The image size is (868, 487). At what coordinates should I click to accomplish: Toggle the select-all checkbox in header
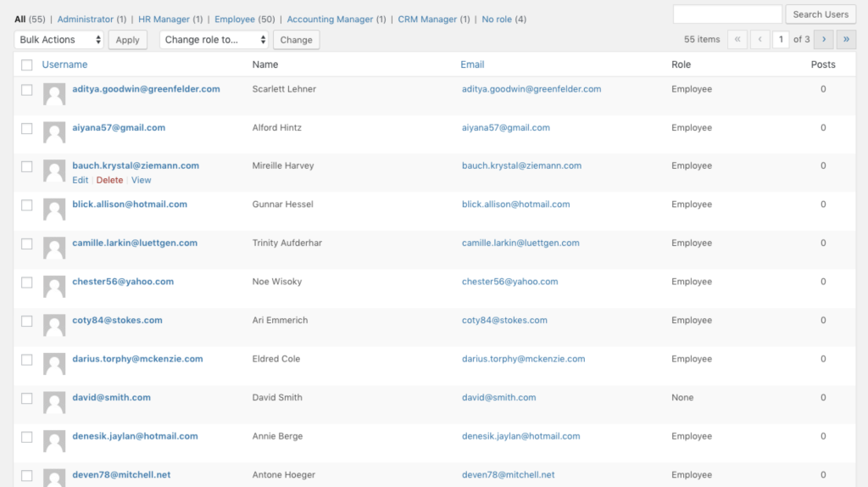(x=26, y=64)
